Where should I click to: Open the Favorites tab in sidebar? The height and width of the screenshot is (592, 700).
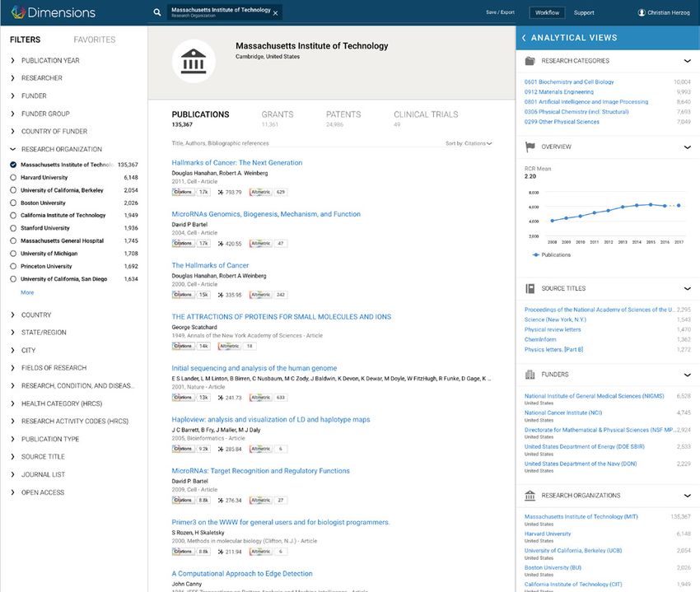click(x=95, y=40)
